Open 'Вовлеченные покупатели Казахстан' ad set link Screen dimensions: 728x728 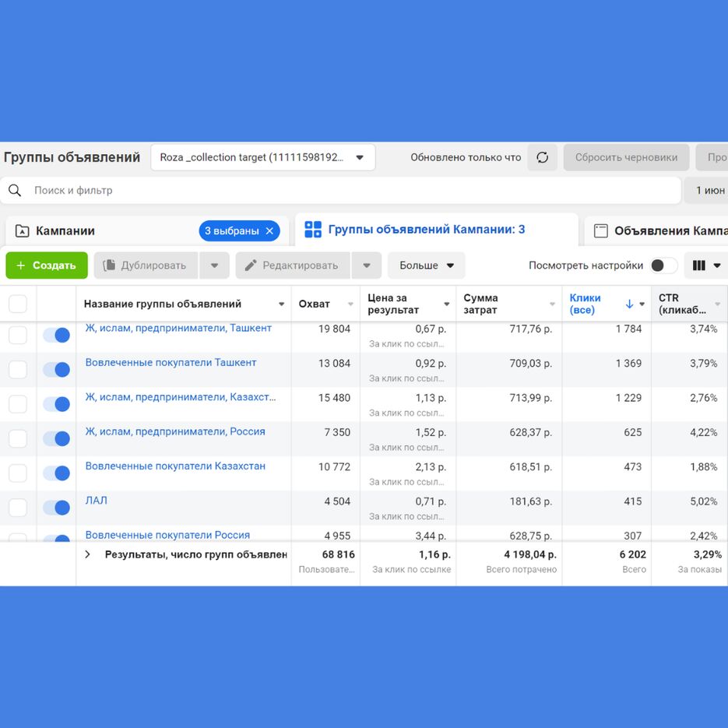[175, 466]
